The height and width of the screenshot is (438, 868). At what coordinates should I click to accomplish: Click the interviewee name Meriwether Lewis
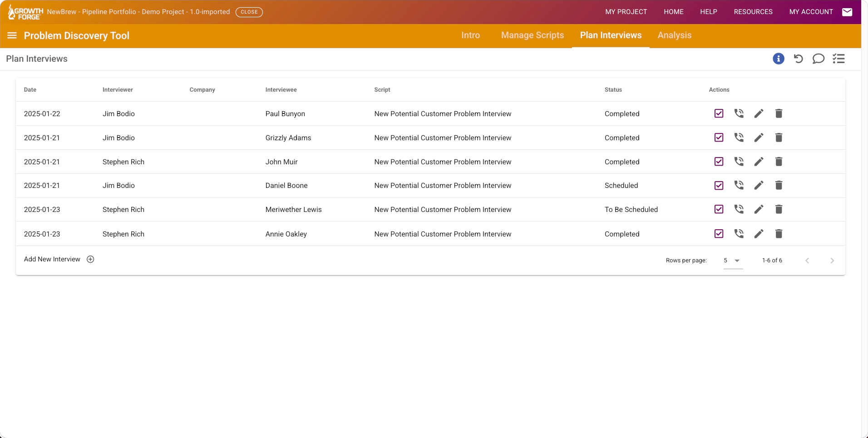[294, 210]
